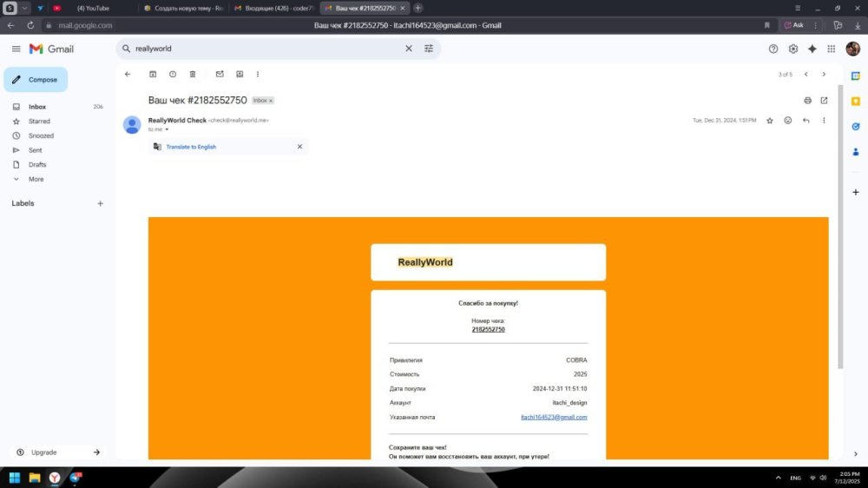Screen dimensions: 868x488
Task: Add an emoji reaction to email
Action: pyautogui.click(x=788, y=120)
